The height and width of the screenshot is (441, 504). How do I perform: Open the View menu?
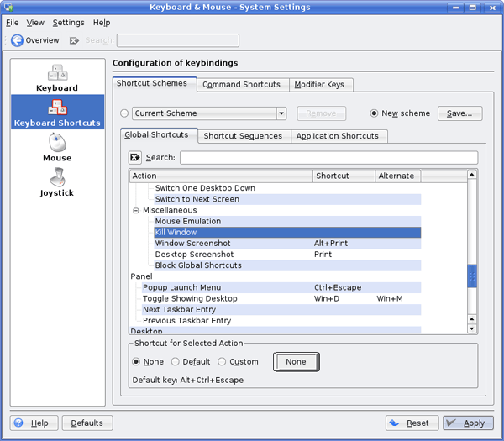click(35, 23)
